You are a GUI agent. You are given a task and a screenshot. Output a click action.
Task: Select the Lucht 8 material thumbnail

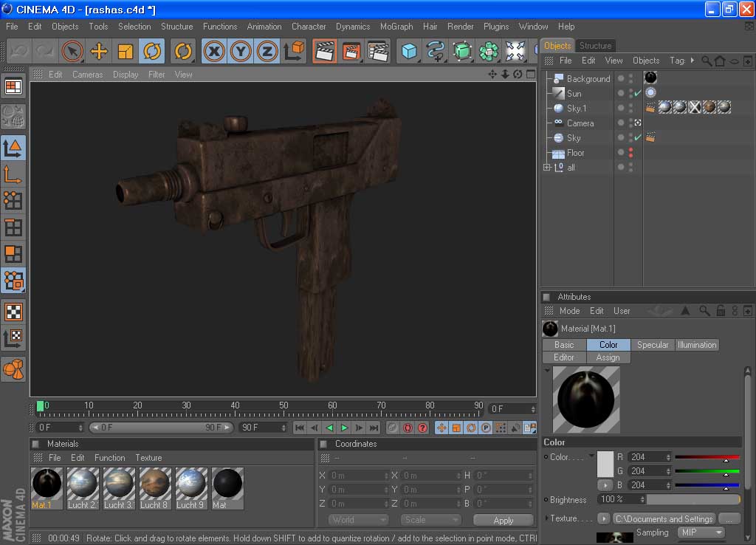(155, 488)
